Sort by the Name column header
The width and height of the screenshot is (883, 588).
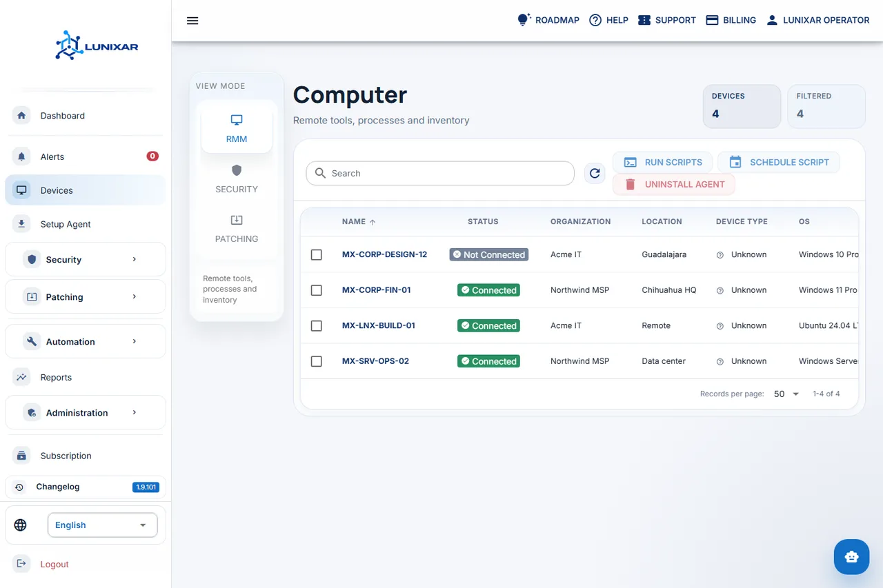pyautogui.click(x=359, y=221)
